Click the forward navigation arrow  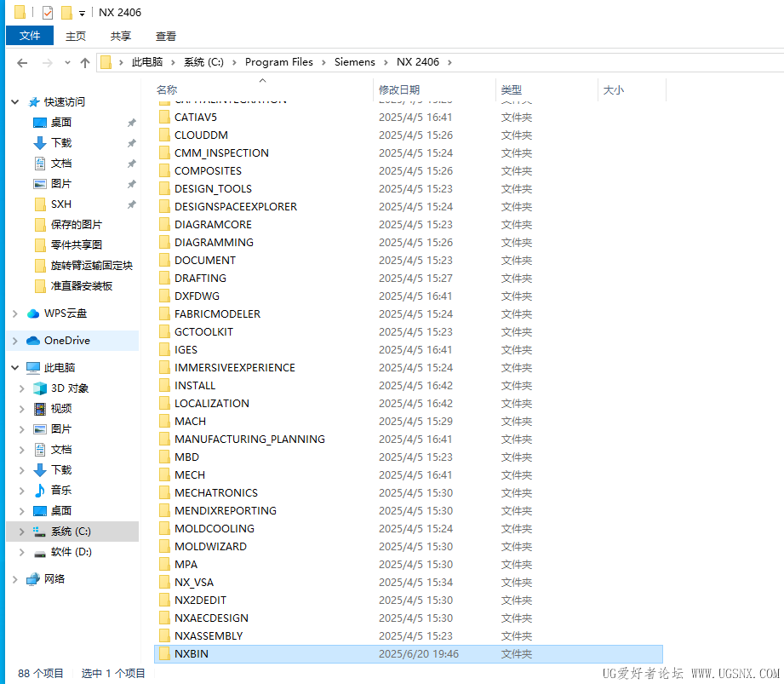pyautogui.click(x=48, y=62)
